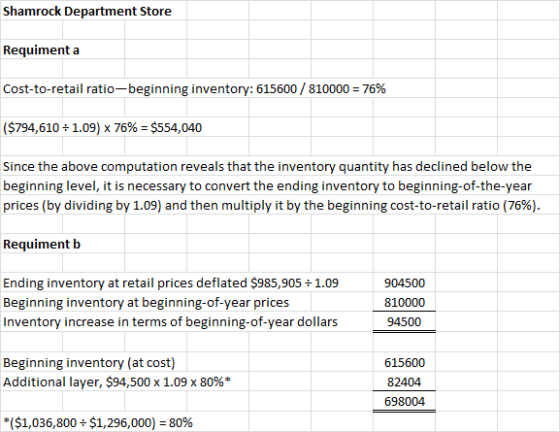Select the cost-to-retail ratio beginning inventory line
The image size is (560, 432).
coord(194,89)
